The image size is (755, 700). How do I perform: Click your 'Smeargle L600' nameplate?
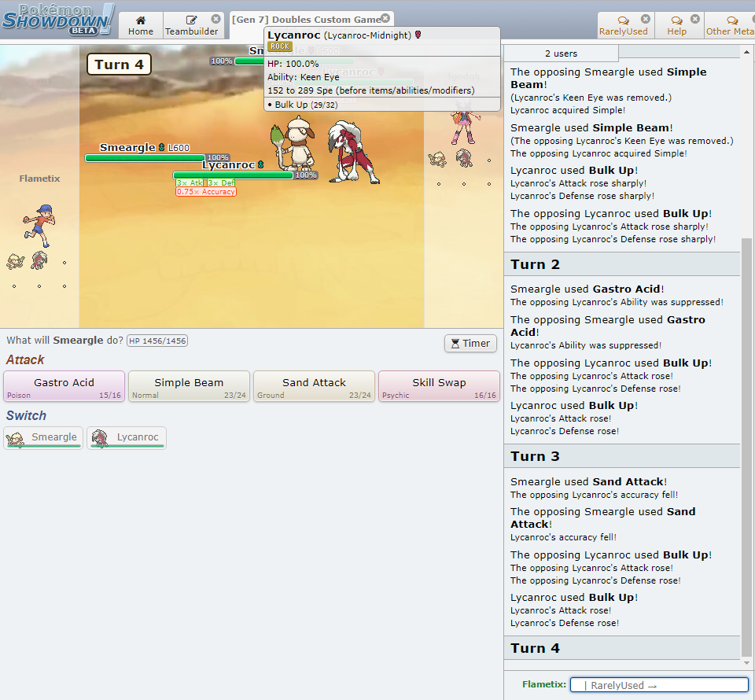(x=145, y=147)
